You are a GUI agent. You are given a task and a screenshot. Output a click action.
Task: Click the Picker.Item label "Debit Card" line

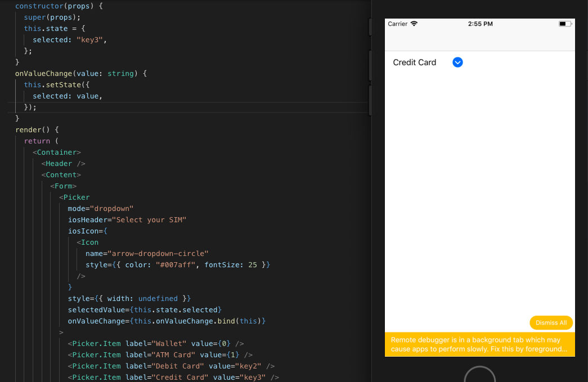(x=171, y=366)
